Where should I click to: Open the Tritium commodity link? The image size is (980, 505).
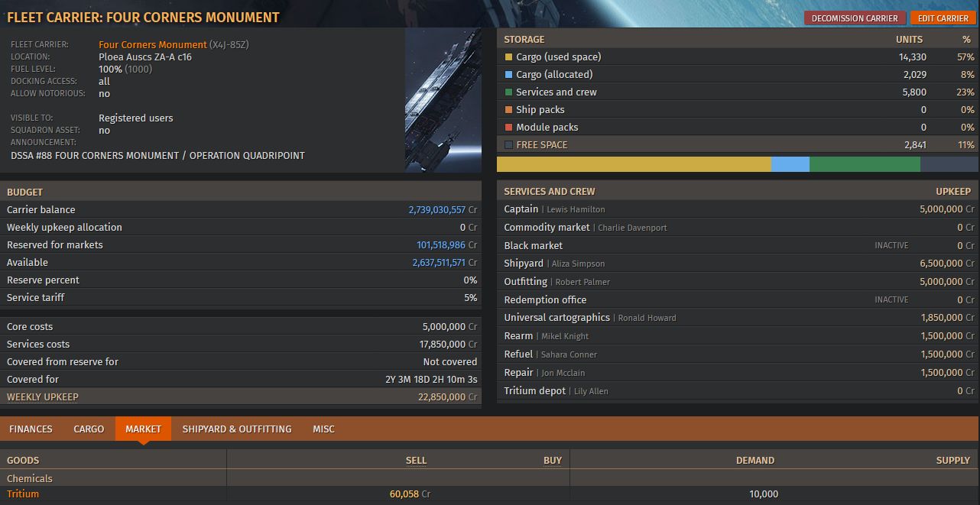click(x=23, y=494)
